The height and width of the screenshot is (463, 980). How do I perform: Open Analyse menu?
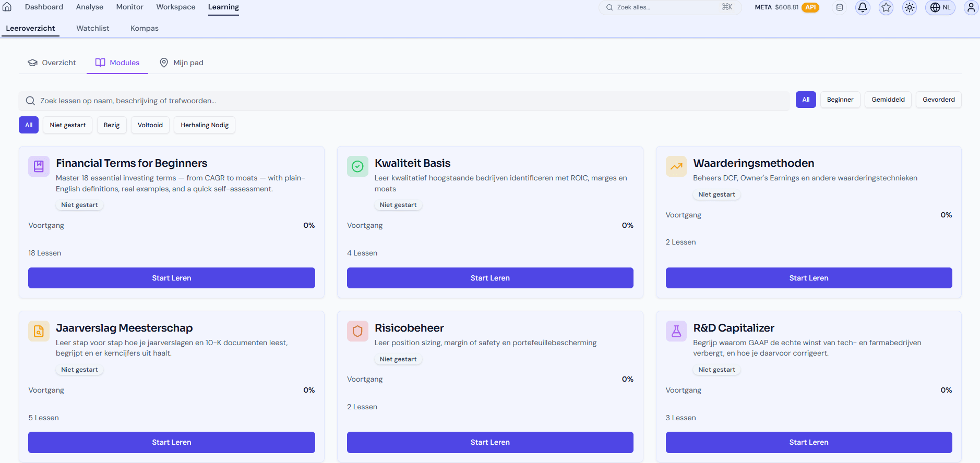click(x=90, y=7)
